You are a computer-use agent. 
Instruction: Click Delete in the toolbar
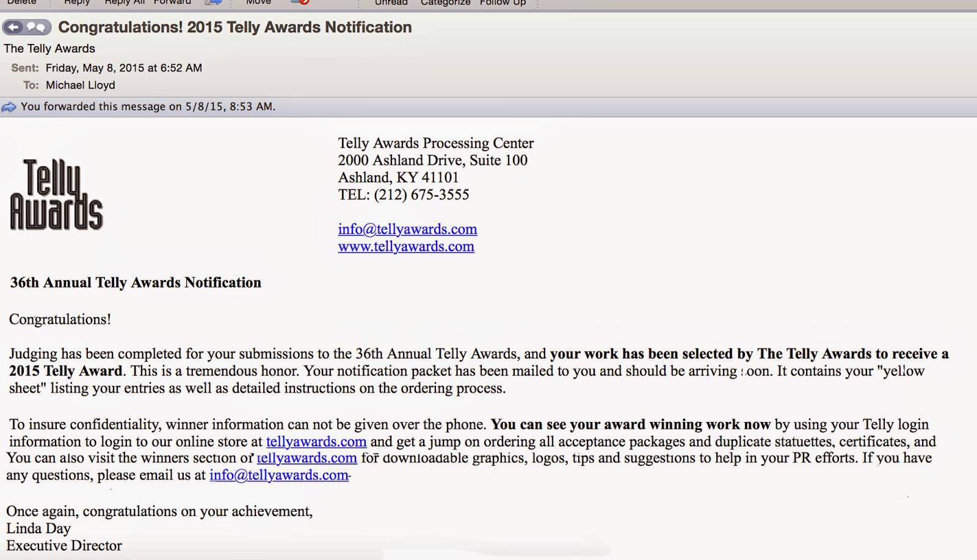pyautogui.click(x=22, y=2)
